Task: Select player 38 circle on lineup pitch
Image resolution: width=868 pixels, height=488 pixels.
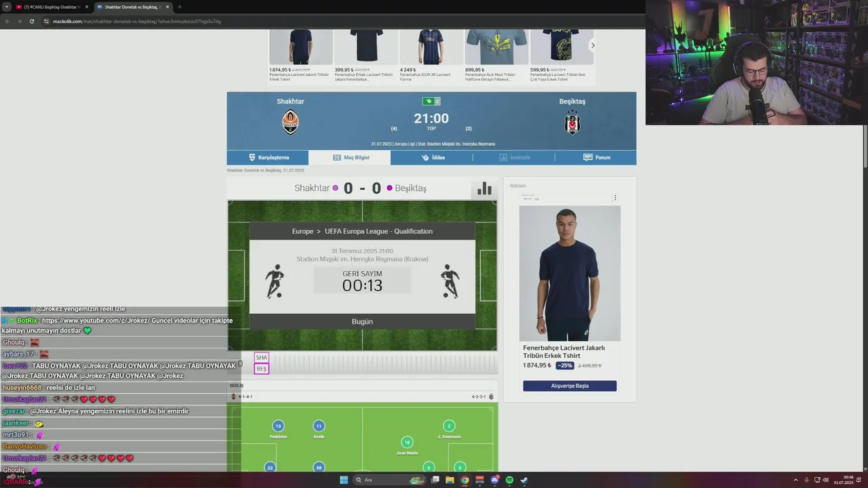Action: [x=319, y=467]
